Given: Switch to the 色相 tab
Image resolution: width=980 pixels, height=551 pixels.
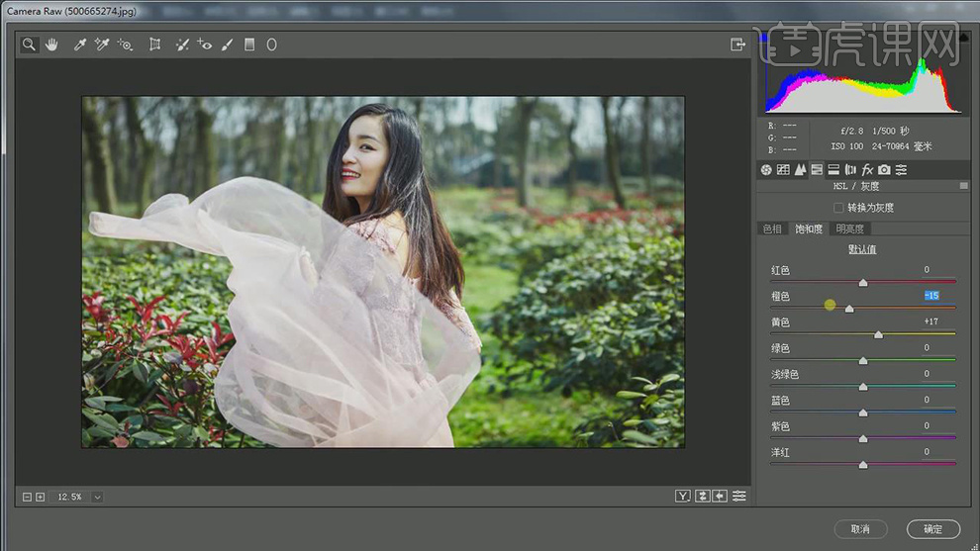Looking at the screenshot, I should tap(771, 229).
